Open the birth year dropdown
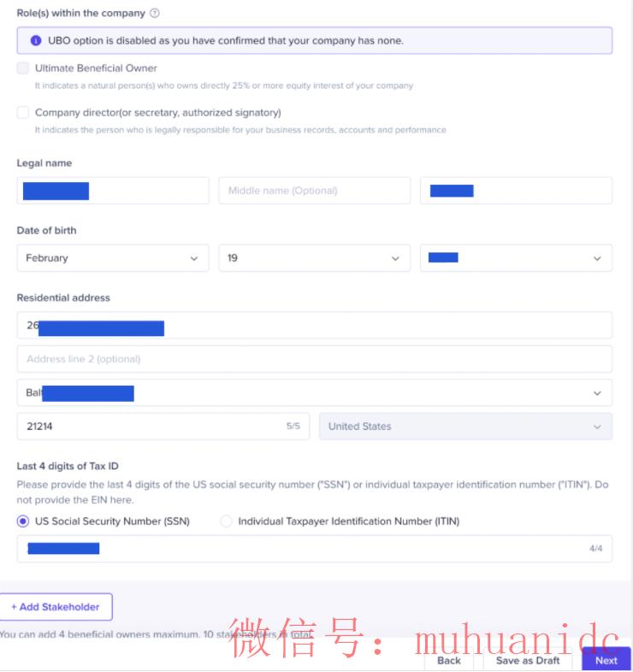This screenshot has height=672, width=633. (x=516, y=258)
